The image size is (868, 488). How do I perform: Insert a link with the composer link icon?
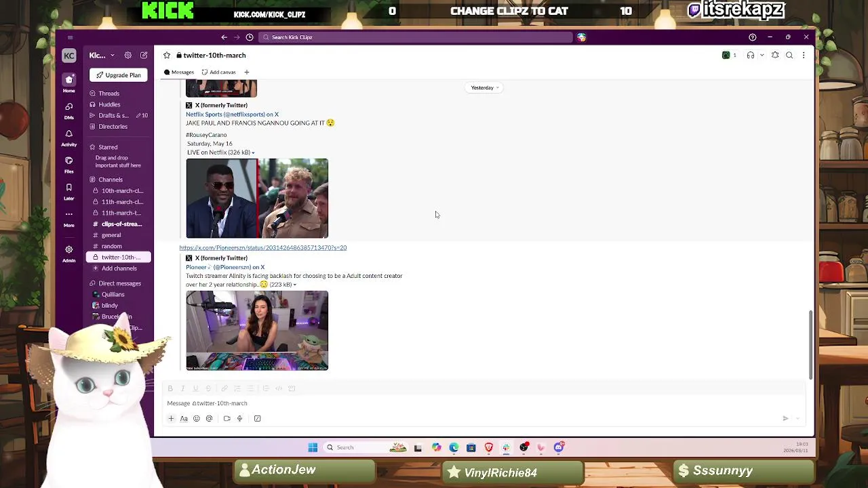coord(224,388)
